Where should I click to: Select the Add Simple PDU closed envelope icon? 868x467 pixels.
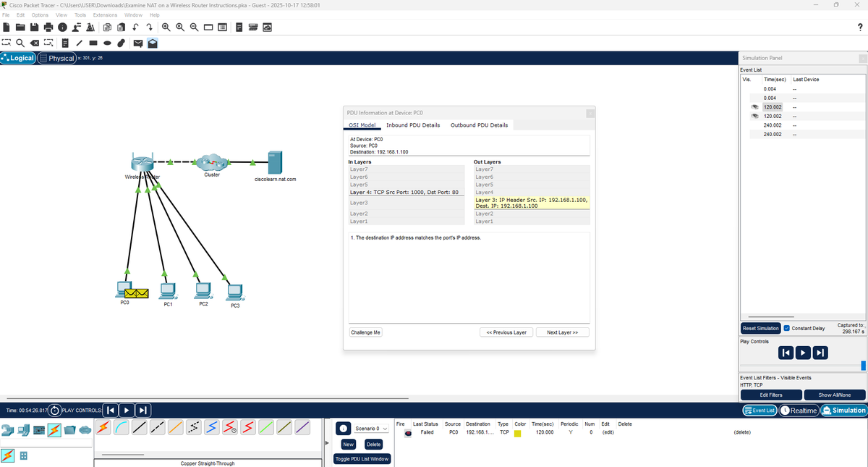138,43
